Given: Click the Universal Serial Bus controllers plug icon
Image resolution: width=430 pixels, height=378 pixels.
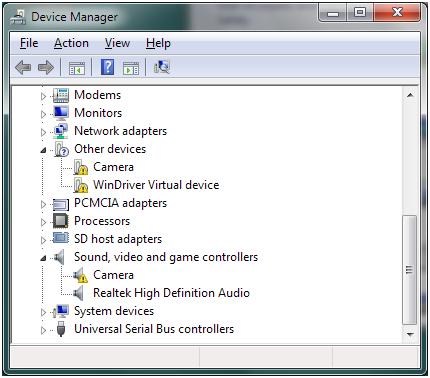Looking at the screenshot, I should pos(61,329).
